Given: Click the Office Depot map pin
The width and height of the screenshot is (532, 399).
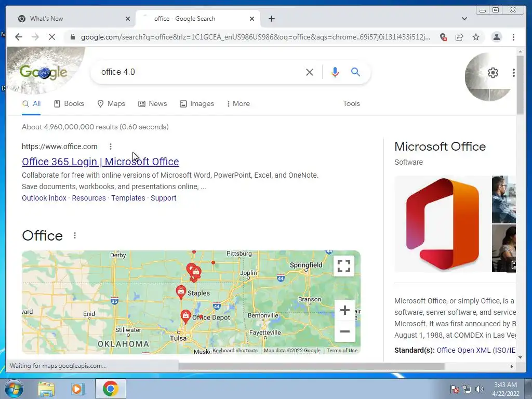Looking at the screenshot, I should click(185, 316).
